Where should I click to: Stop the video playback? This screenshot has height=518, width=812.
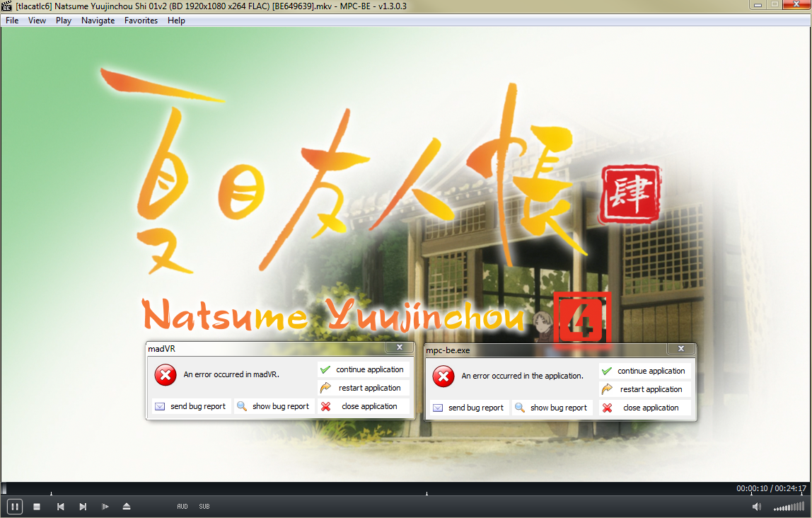(37, 507)
